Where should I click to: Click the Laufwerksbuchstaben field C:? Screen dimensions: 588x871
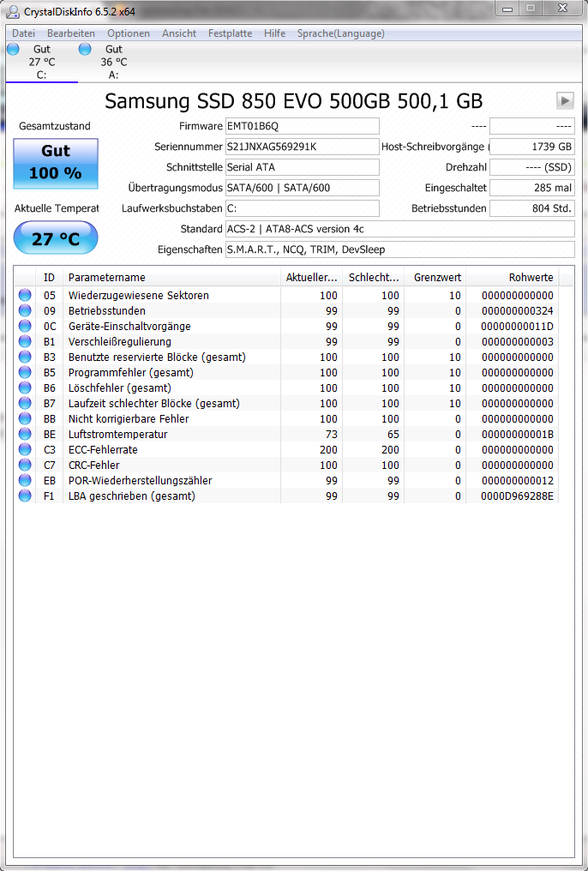point(302,208)
